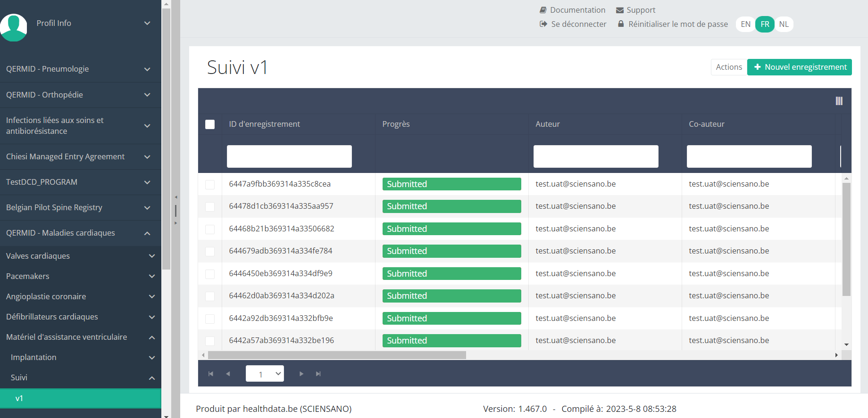This screenshot has width=868, height=418.
Task: Click the user profile avatar icon
Action: (14, 27)
